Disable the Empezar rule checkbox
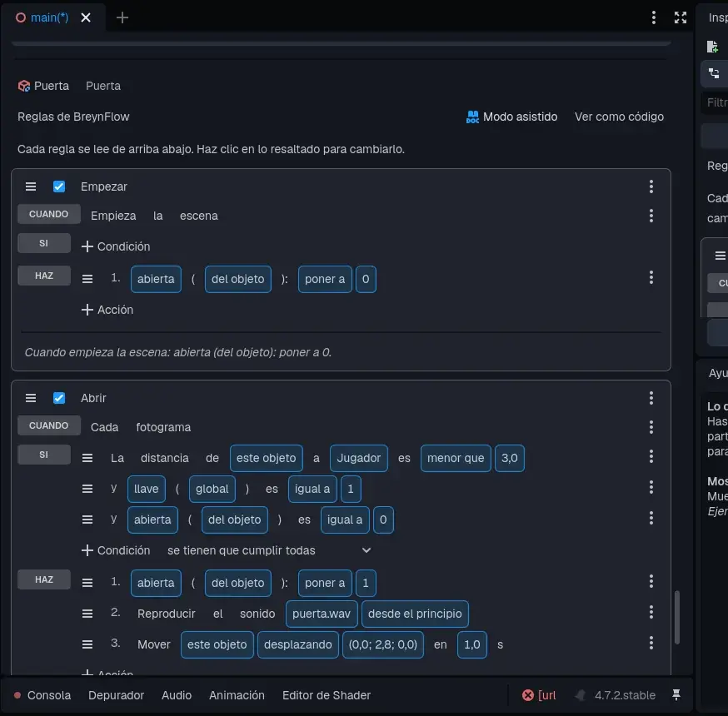Image resolution: width=728 pixels, height=716 pixels. [59, 186]
